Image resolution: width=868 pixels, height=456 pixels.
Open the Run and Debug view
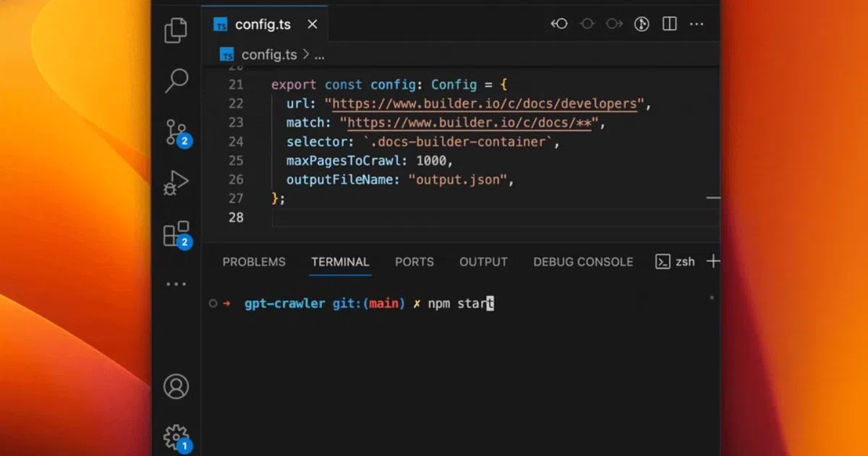176,184
